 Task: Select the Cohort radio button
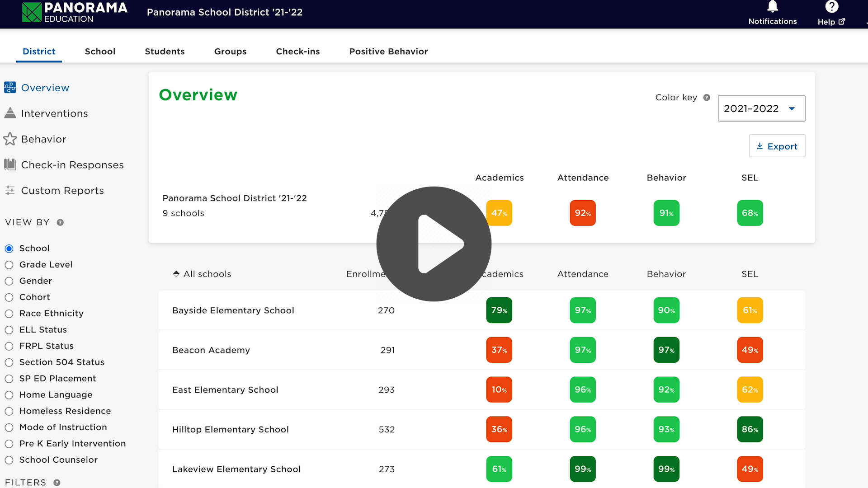tap(9, 297)
